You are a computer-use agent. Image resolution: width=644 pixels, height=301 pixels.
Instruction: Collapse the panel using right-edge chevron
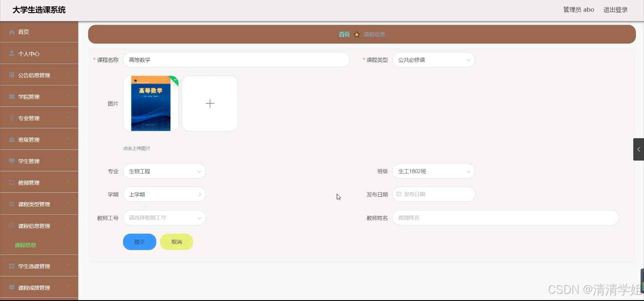click(x=638, y=149)
